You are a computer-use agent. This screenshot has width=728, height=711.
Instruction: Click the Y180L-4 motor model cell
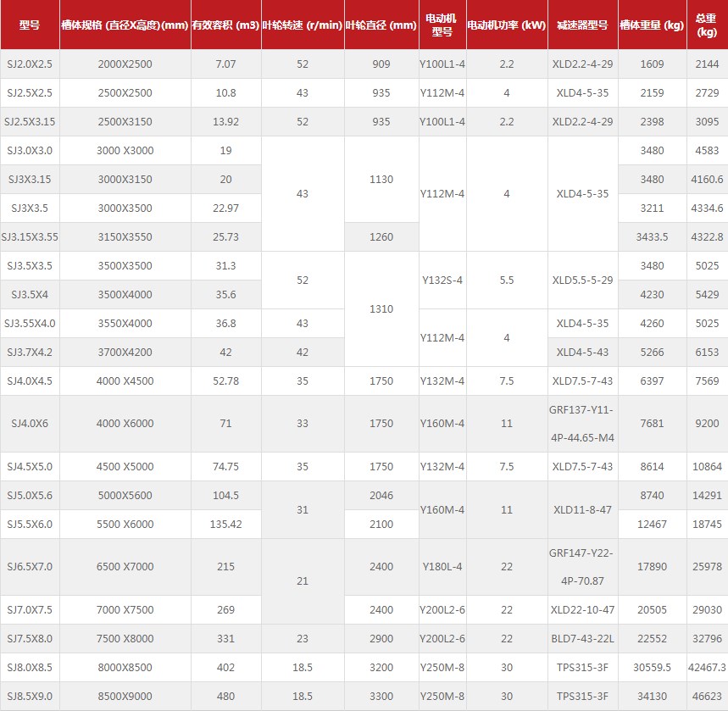(x=442, y=567)
